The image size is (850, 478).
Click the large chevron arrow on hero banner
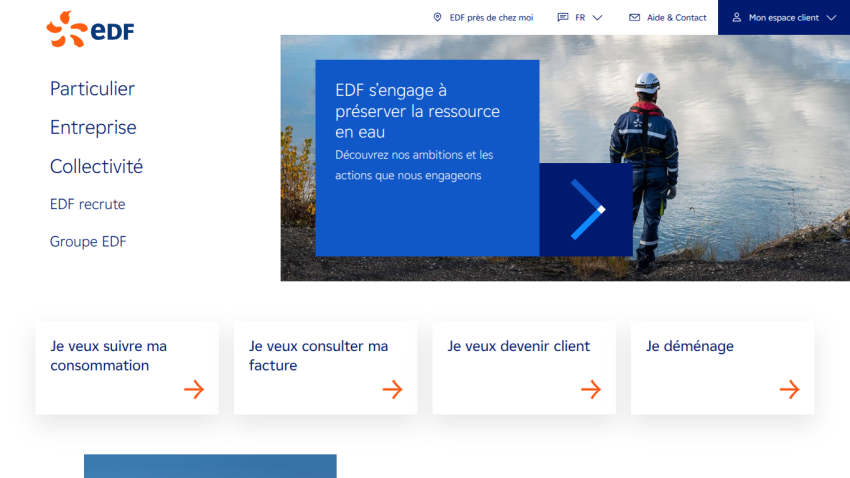(x=587, y=210)
